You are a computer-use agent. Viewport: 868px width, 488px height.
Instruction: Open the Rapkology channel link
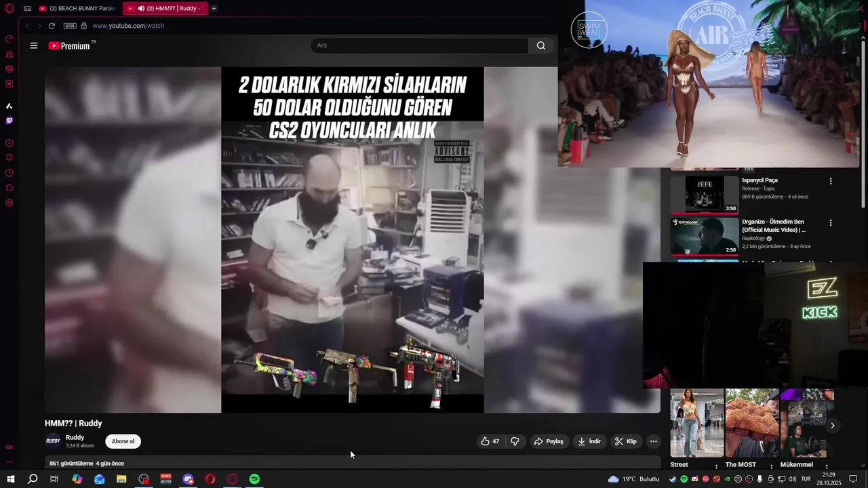coord(753,239)
